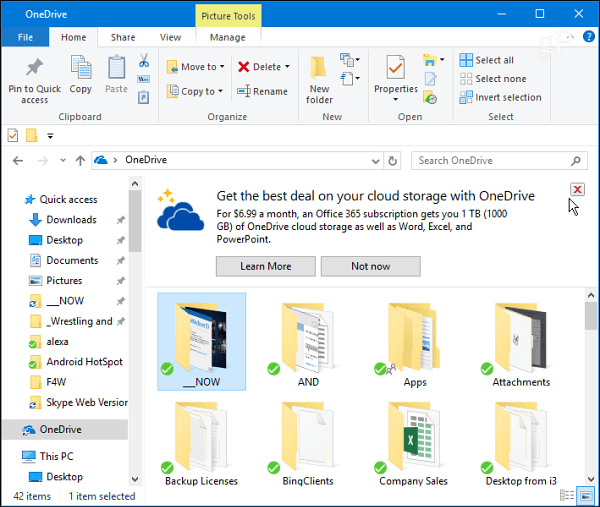Click the Learn More button
The width and height of the screenshot is (600, 507).
pos(266,266)
